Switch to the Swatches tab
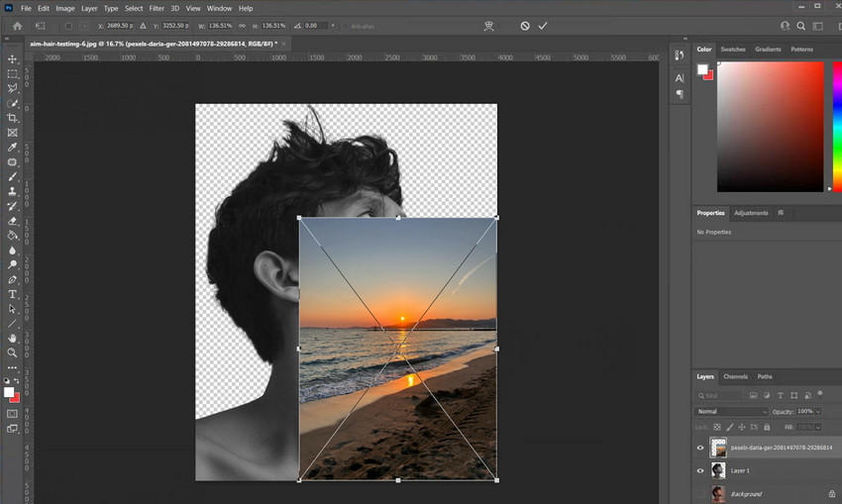Viewport: 842px width, 504px height. click(732, 49)
